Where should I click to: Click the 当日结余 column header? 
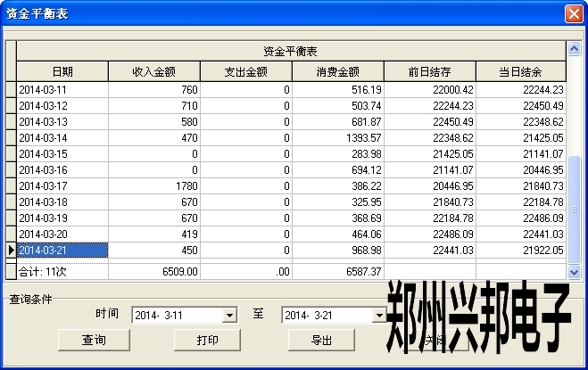(520, 71)
